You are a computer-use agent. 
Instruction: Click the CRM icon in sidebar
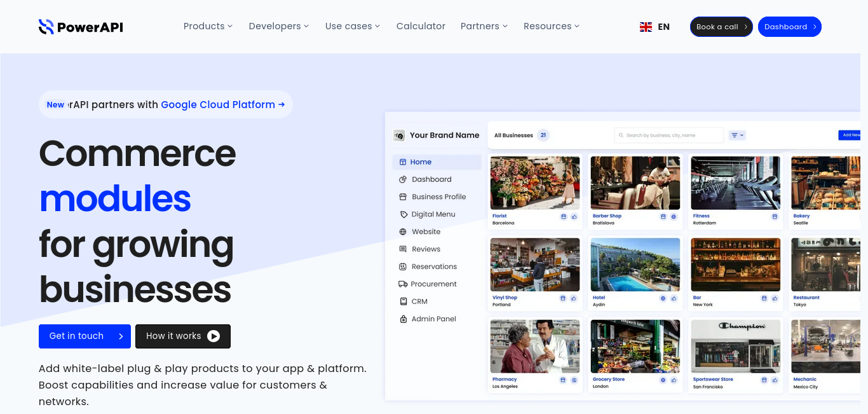pos(403,301)
